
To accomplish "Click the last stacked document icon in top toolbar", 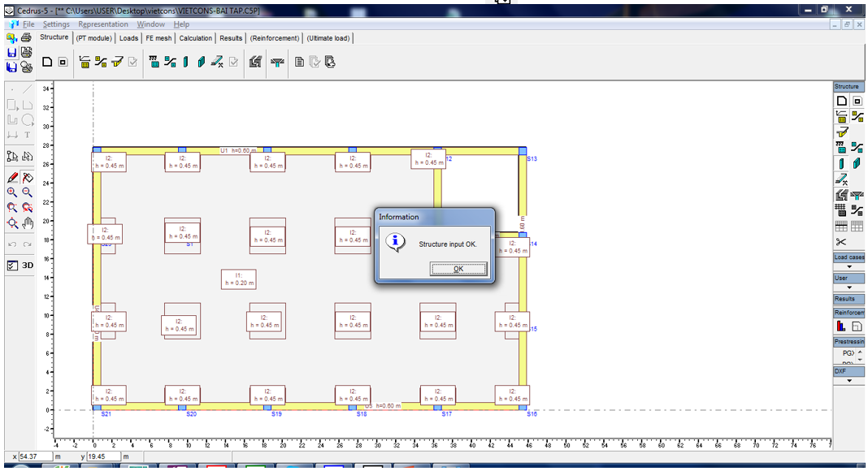I will click(330, 62).
